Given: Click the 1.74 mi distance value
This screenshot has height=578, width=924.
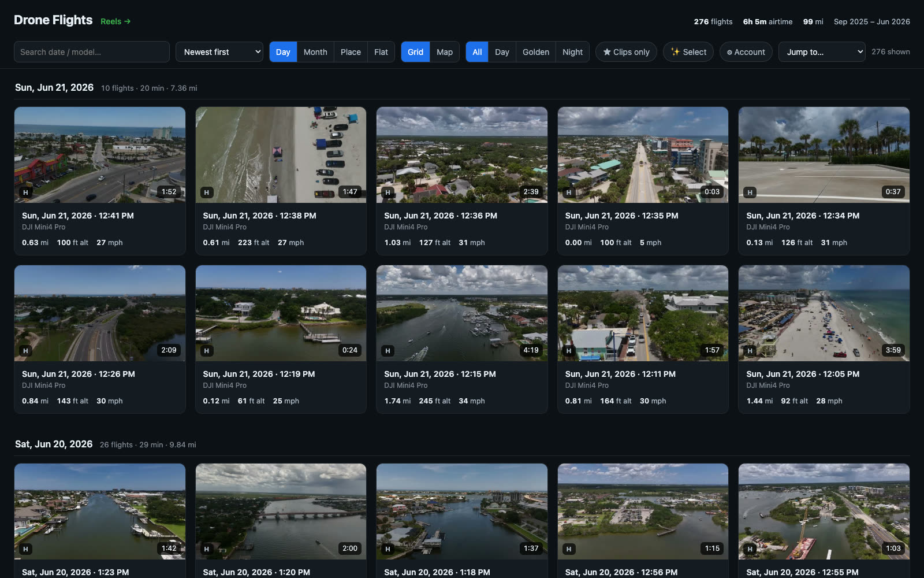Looking at the screenshot, I should click(x=397, y=401).
